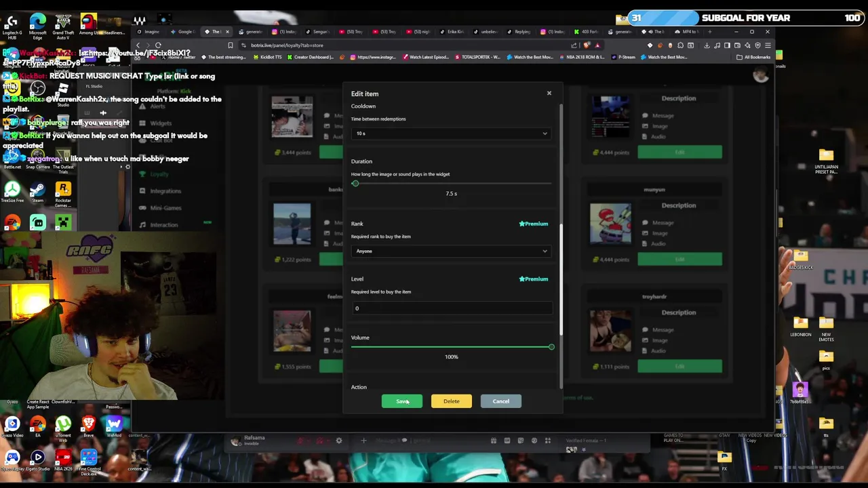The image size is (868, 488).
Task: Click the green Save button
Action: [x=402, y=401]
